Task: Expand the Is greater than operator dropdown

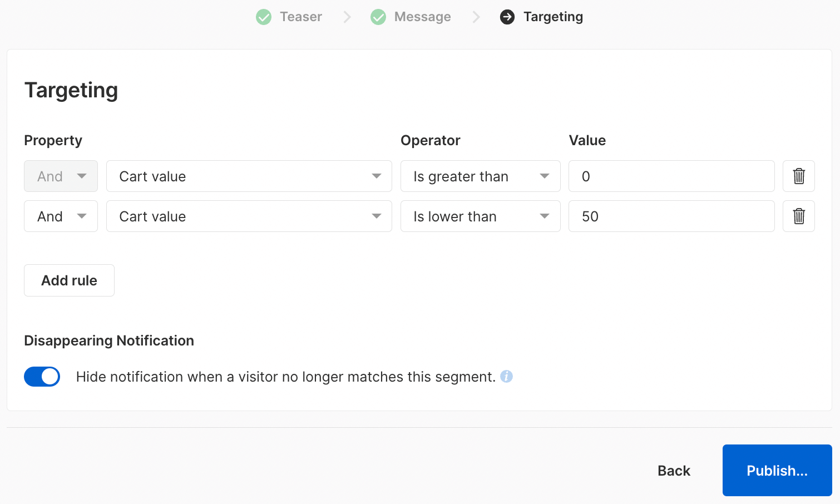Action: pos(480,176)
